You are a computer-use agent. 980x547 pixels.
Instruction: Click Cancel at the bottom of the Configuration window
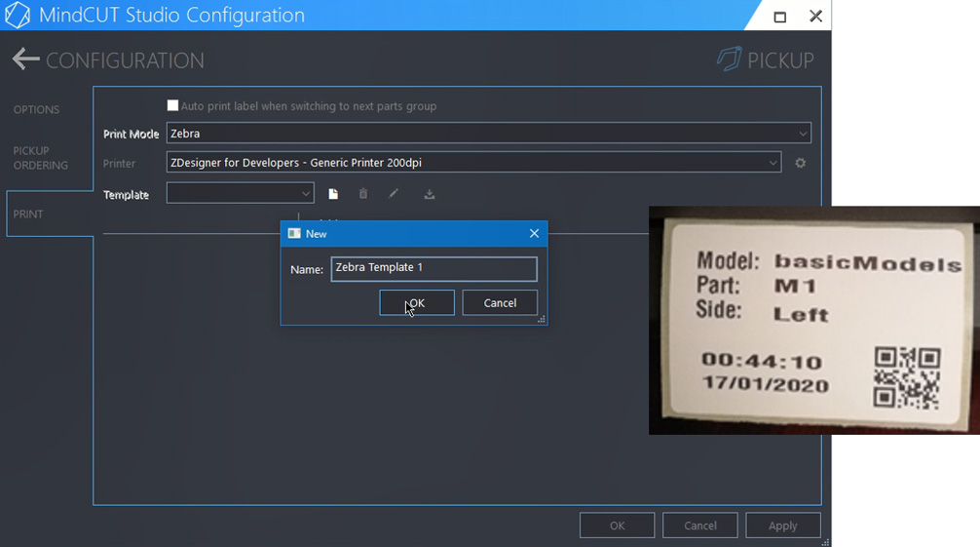pyautogui.click(x=700, y=526)
